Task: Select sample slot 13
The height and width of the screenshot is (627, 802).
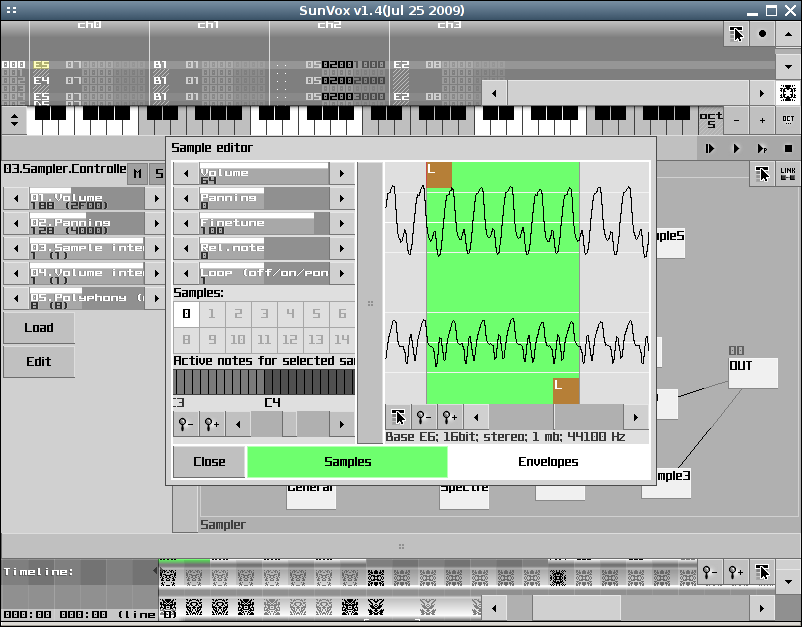Action: coord(316,340)
